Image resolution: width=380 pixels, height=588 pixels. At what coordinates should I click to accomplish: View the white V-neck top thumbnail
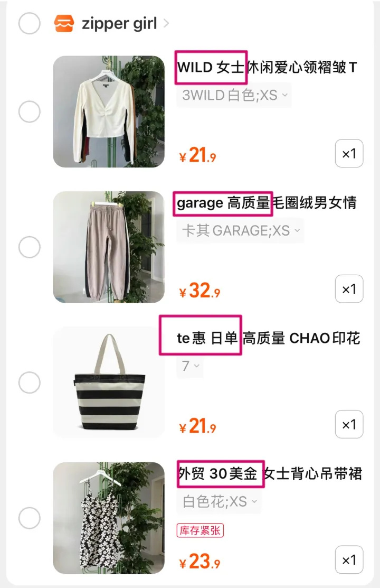coord(109,111)
